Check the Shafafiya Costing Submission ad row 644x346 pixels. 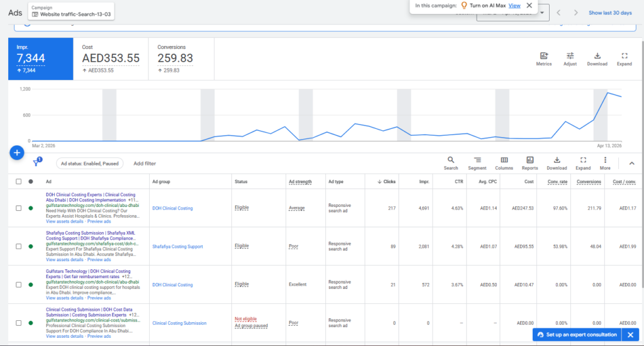pyautogui.click(x=18, y=247)
